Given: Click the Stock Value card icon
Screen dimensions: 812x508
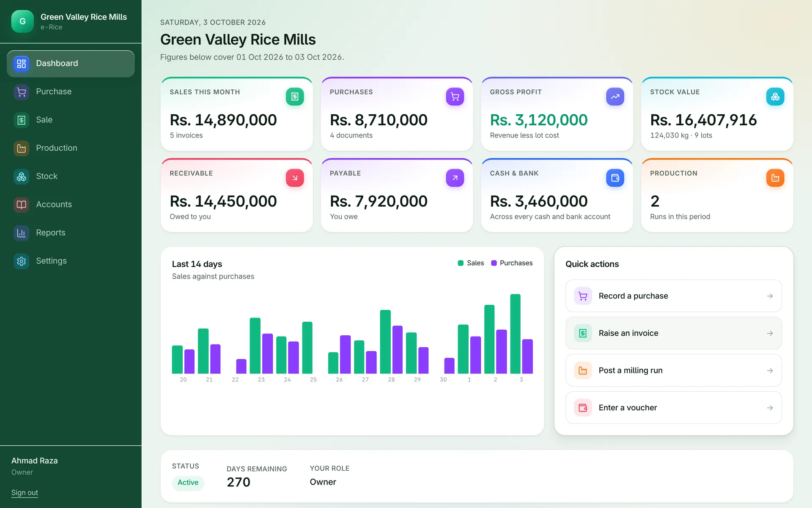Looking at the screenshot, I should pos(775,97).
